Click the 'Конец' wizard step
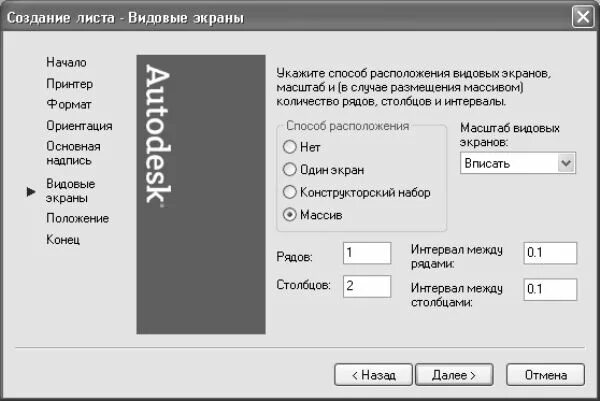Viewport: 600px width, 401px height. click(63, 240)
